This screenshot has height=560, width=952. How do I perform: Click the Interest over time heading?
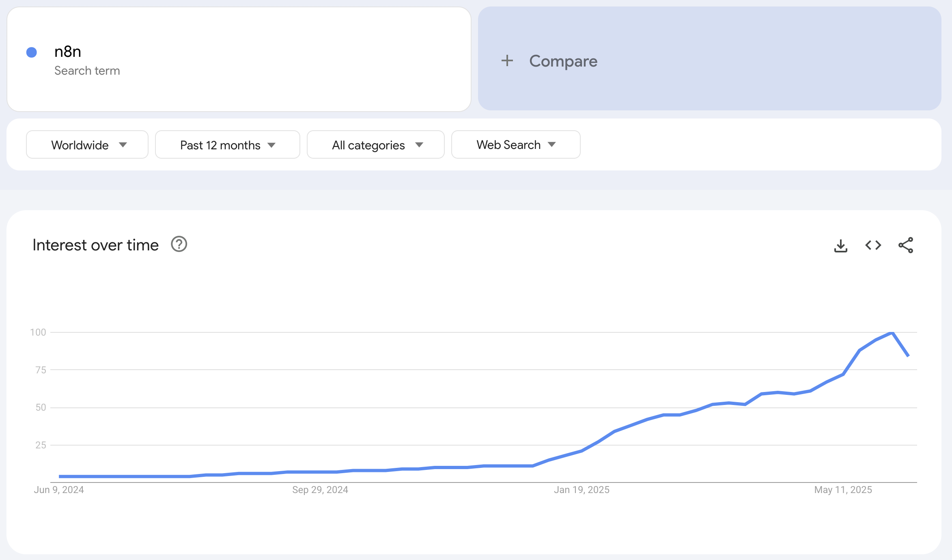(95, 245)
